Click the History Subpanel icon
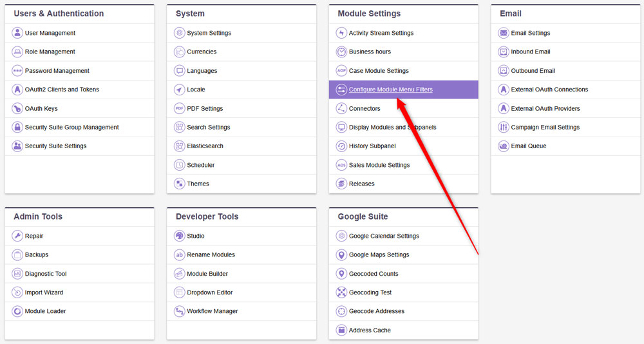Screen dimensions: 644x344 [341, 146]
